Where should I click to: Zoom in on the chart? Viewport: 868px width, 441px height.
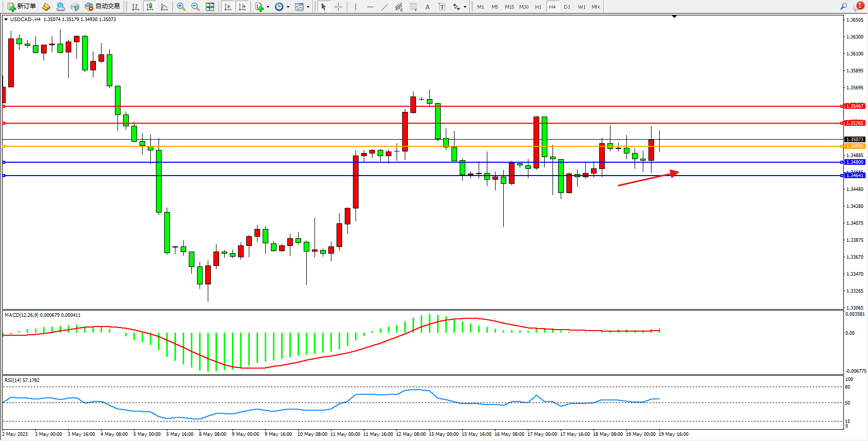point(181,7)
